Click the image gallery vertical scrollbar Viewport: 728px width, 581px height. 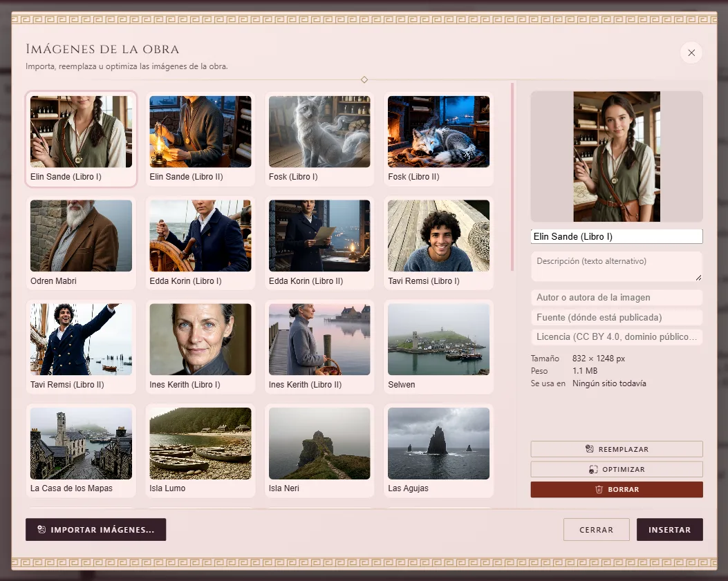tap(512, 177)
